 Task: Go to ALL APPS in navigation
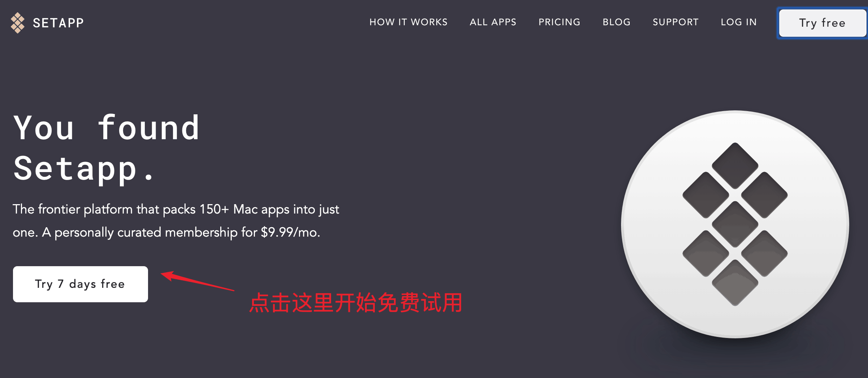tap(493, 22)
